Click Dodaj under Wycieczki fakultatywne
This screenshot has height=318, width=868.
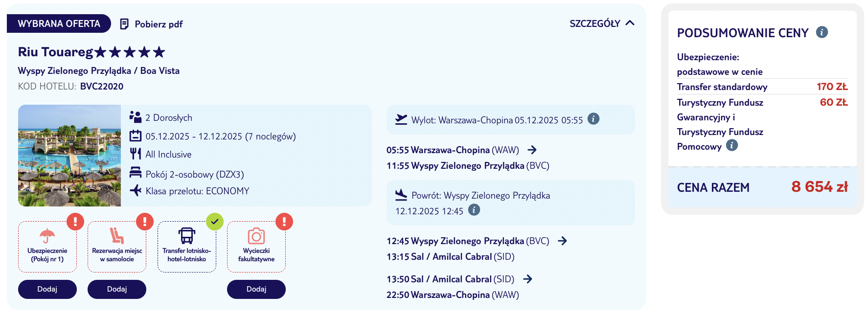(x=256, y=289)
